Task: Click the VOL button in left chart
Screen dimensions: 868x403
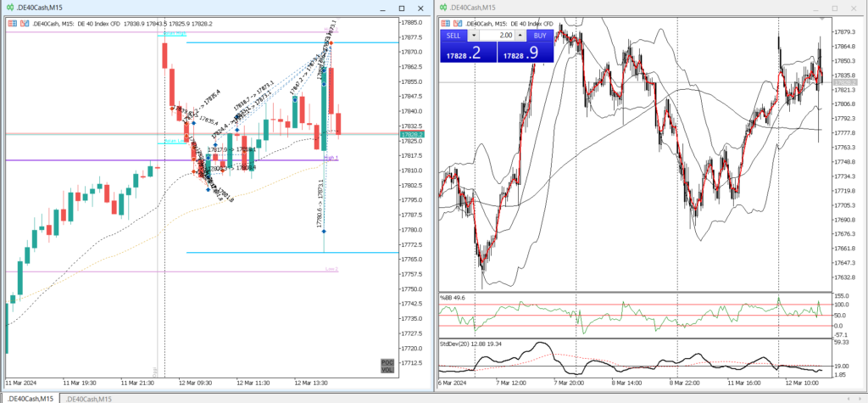Action: click(387, 369)
